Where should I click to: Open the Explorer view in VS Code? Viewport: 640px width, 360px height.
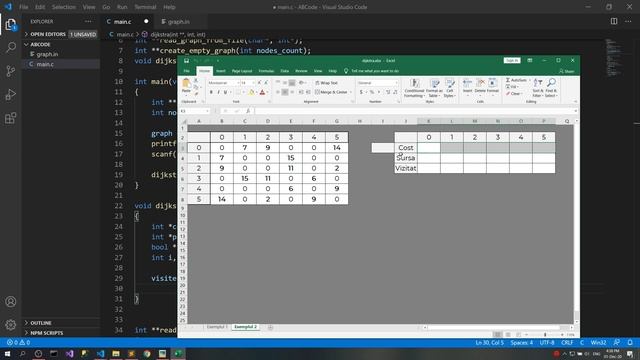coord(11,24)
